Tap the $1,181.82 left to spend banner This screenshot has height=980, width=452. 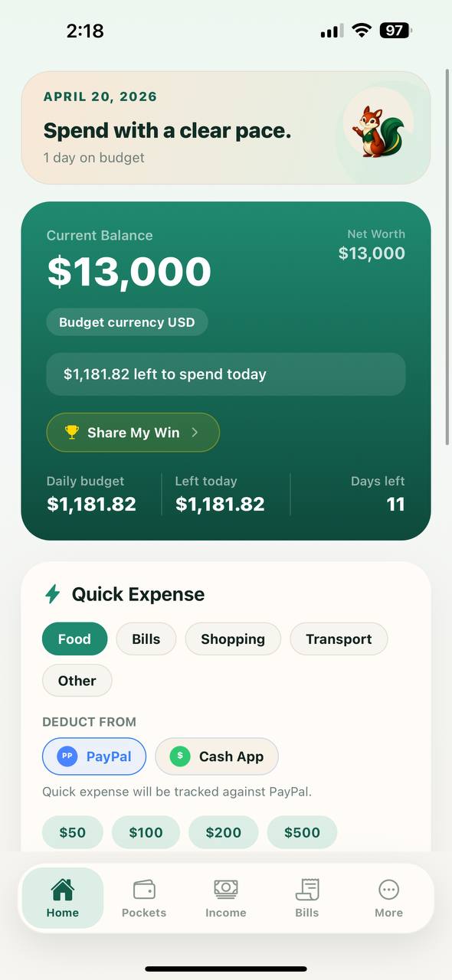[x=225, y=374]
